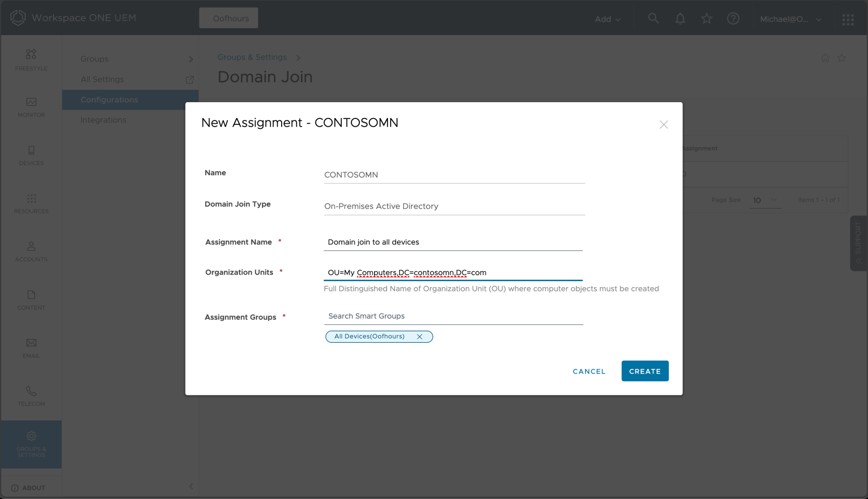Open the app launcher grid icon
This screenshot has width=868, height=499.
click(848, 19)
